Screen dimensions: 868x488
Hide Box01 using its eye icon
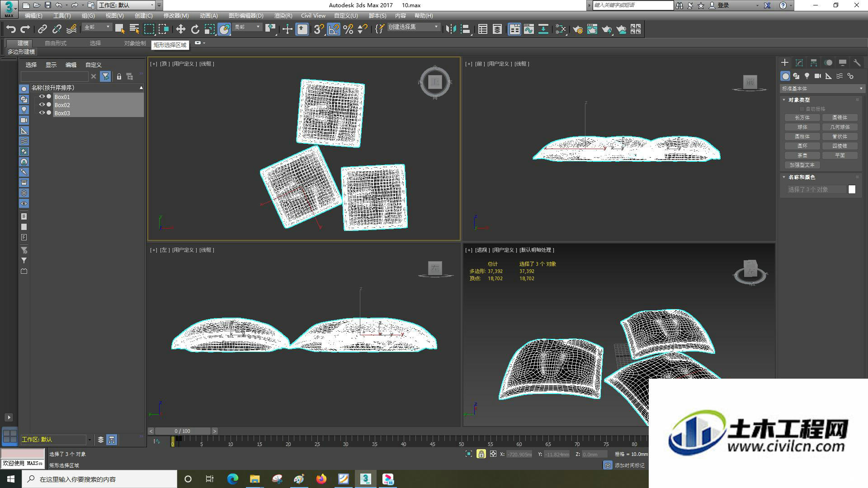pos(42,97)
